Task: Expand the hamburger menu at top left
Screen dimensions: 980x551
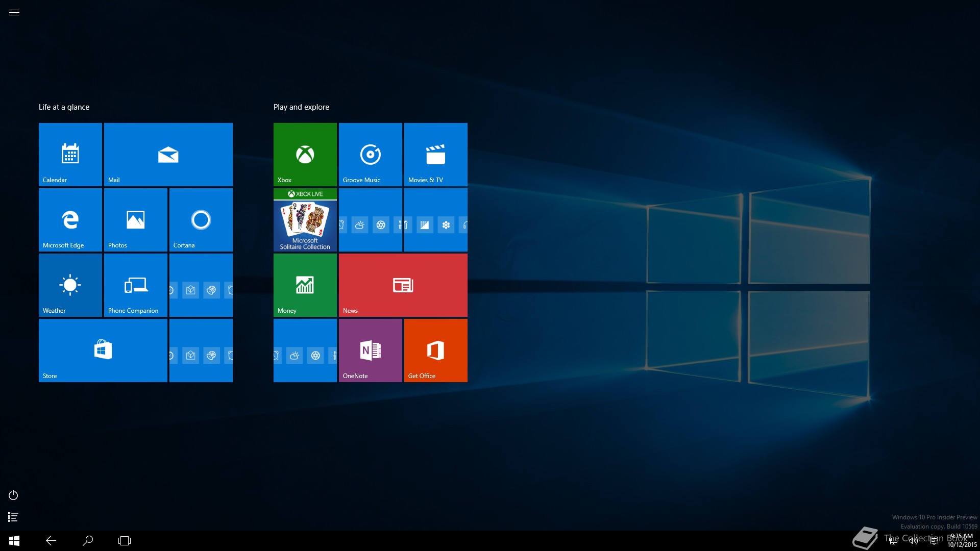Action: [x=14, y=13]
